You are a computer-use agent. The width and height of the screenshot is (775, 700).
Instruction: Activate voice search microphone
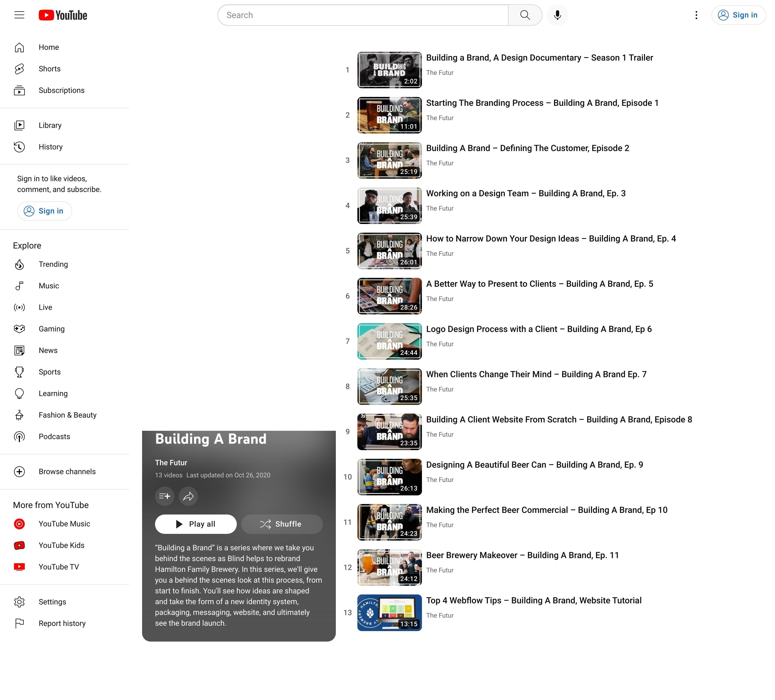coord(557,15)
